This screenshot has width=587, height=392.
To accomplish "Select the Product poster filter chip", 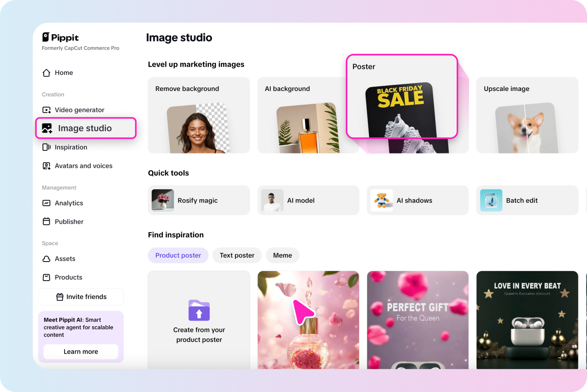I will 178,255.
